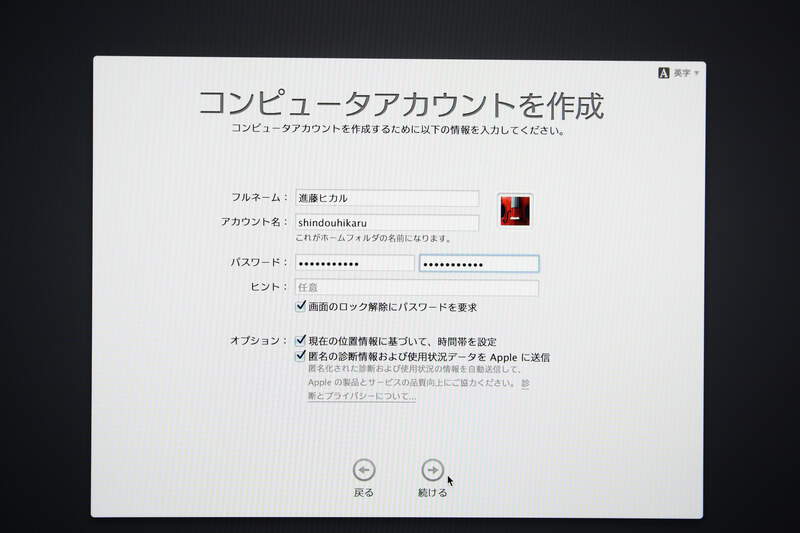This screenshot has height=533, width=800.
Task: Focus the password verification field
Action: coord(478,263)
